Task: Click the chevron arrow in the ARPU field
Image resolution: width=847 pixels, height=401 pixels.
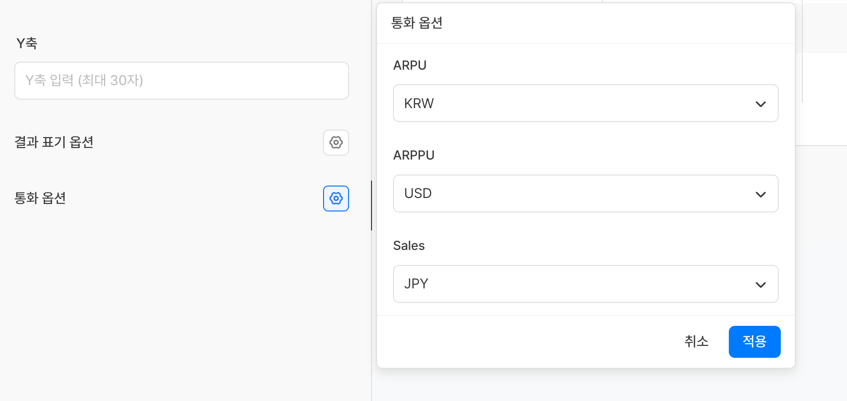Action: point(760,104)
